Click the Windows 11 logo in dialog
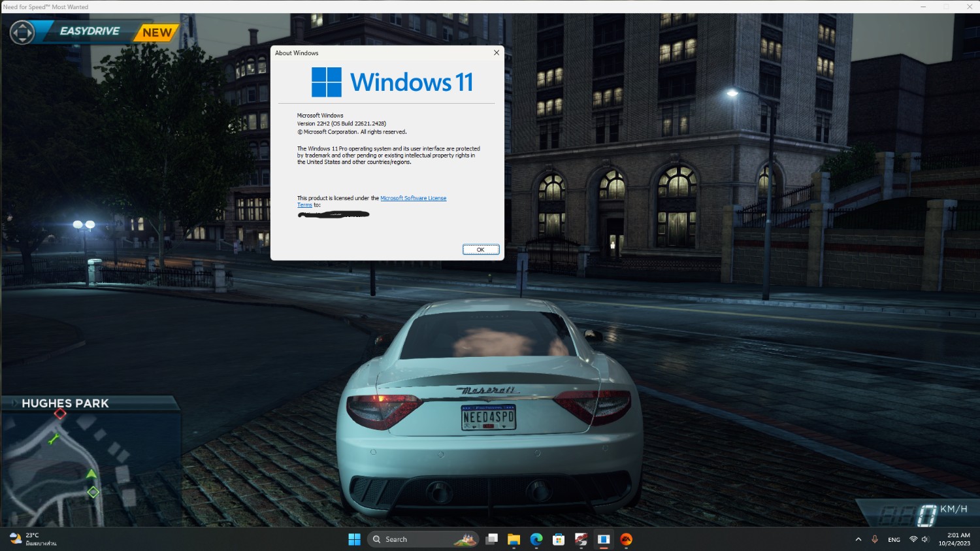 (x=392, y=82)
